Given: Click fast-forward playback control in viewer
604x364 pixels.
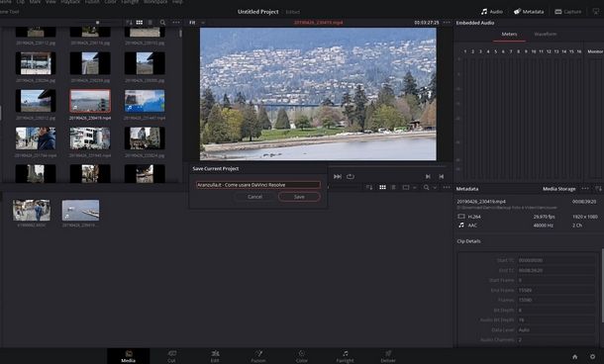Looking at the screenshot, I should tap(338, 177).
